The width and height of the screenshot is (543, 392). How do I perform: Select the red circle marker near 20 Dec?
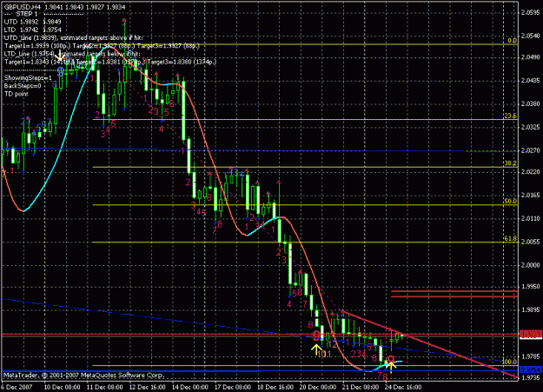pos(316,336)
